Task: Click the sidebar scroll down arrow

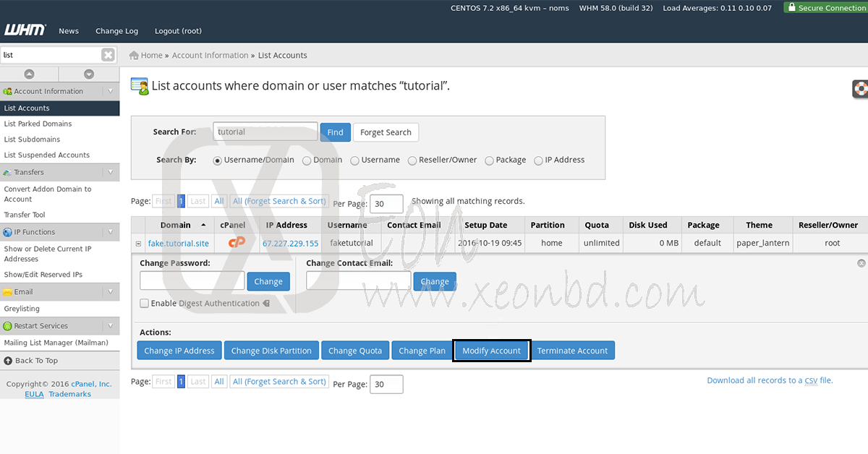Action: (89, 74)
